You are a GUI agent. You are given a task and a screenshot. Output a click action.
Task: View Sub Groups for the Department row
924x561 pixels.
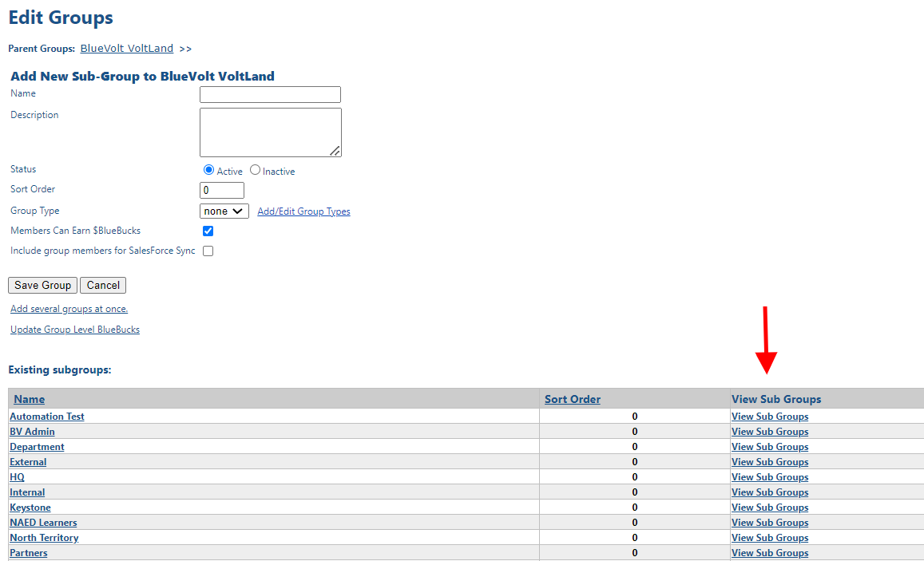tap(769, 446)
